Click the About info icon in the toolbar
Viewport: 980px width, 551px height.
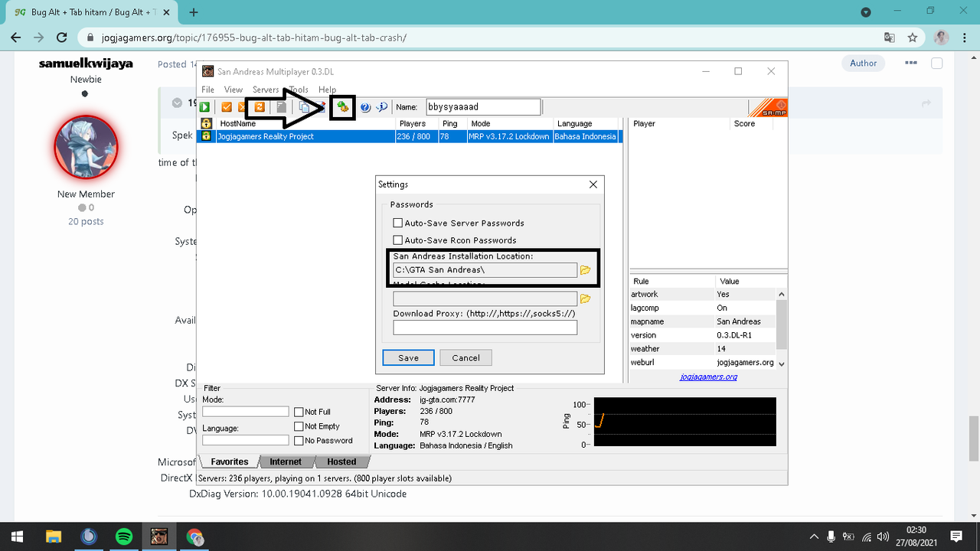click(x=382, y=107)
